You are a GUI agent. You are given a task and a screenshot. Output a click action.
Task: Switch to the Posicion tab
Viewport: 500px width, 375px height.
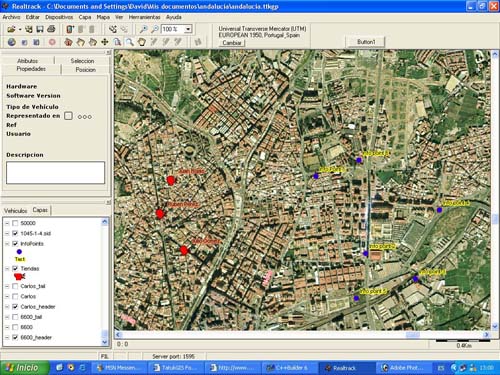tap(86, 70)
